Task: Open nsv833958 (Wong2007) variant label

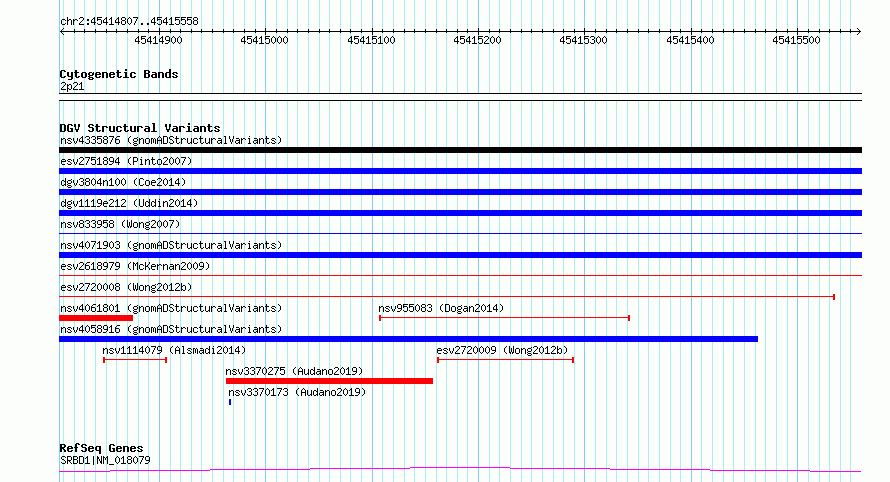Action: click(x=120, y=224)
